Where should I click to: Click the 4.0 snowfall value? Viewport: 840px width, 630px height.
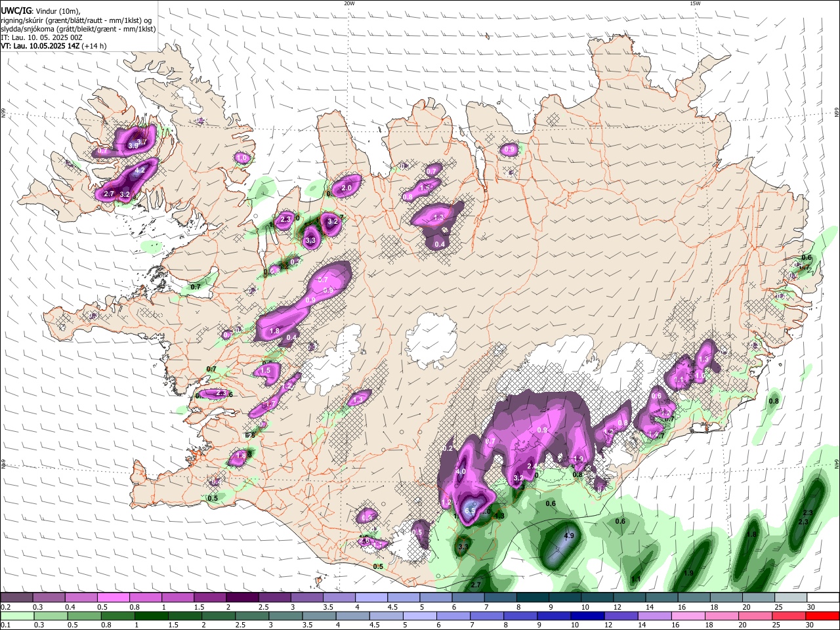461,471
